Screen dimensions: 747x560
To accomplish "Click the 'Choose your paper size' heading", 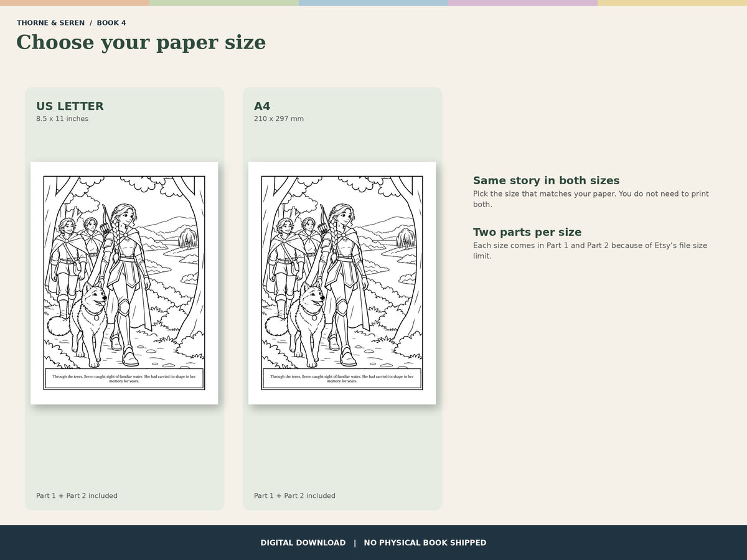I will pyautogui.click(x=141, y=42).
